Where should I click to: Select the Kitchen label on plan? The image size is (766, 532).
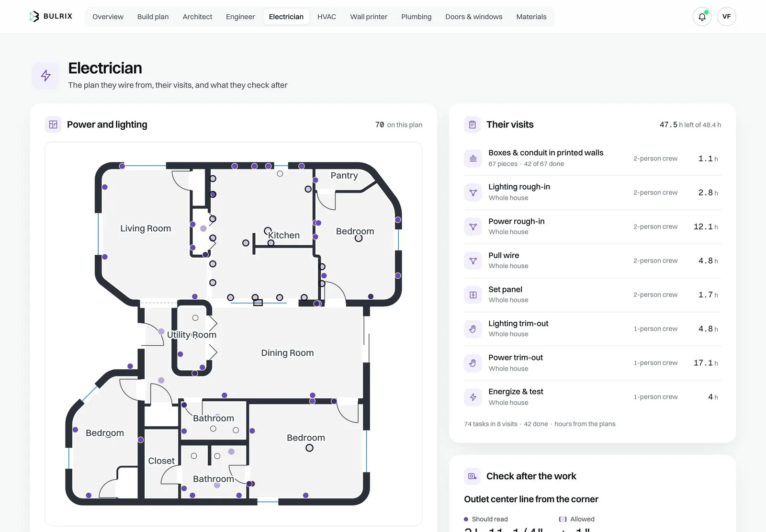coord(284,235)
